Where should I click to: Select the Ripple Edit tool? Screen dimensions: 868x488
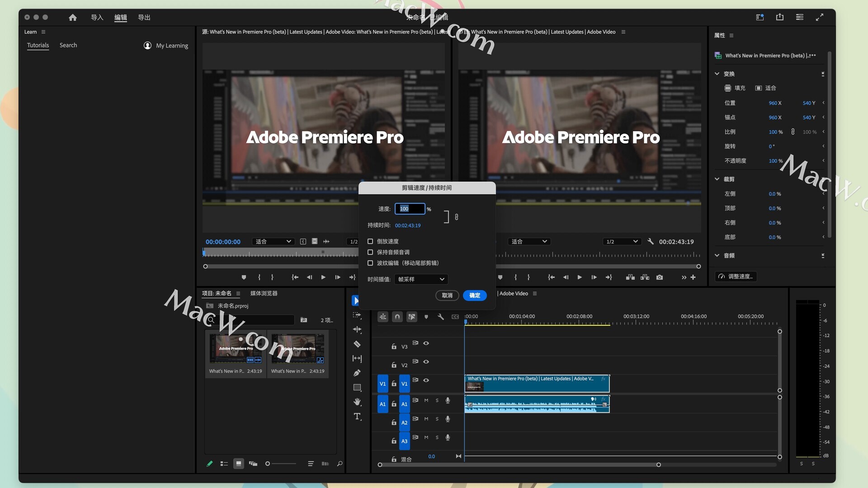click(357, 329)
